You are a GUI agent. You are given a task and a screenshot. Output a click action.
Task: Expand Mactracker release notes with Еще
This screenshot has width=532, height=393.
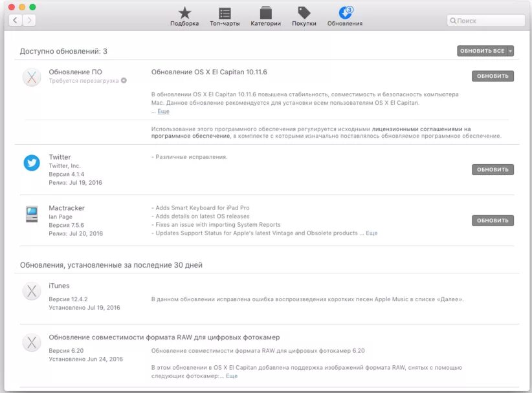[371, 233]
